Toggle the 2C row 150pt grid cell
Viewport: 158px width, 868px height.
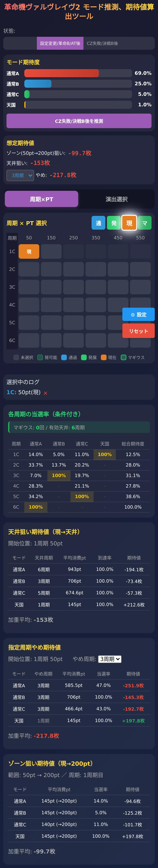tap(51, 269)
